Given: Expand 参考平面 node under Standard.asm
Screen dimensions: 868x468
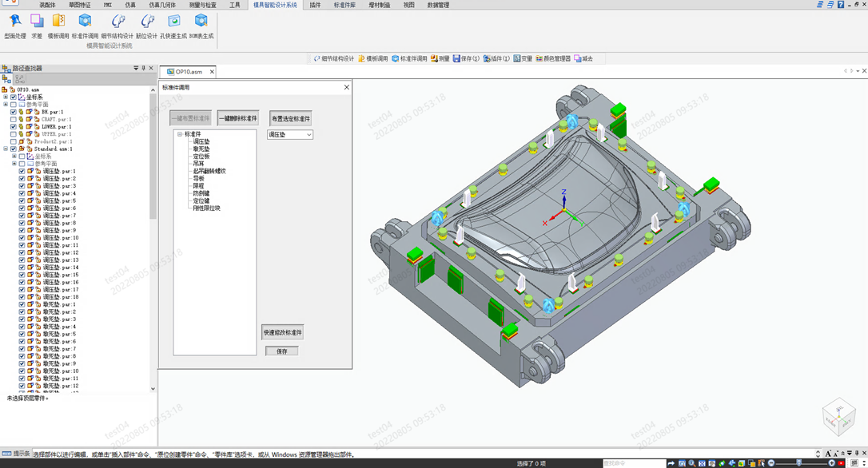Looking at the screenshot, I should coord(14,164).
